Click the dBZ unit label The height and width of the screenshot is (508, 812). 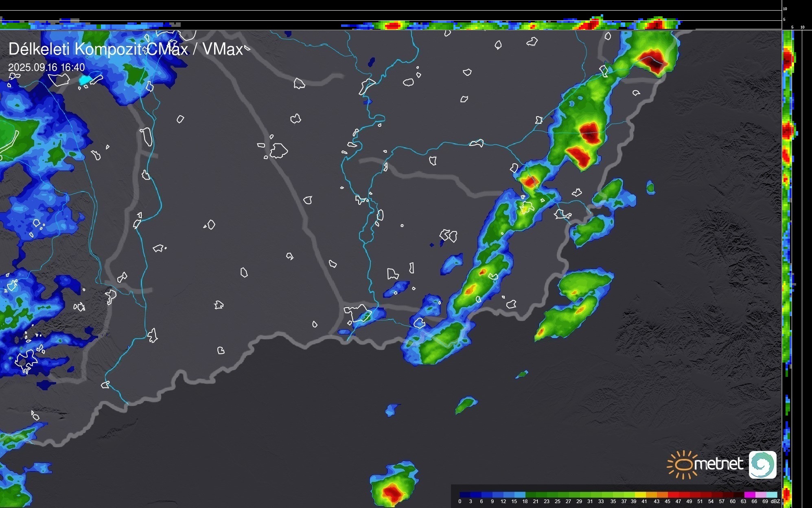775,501
